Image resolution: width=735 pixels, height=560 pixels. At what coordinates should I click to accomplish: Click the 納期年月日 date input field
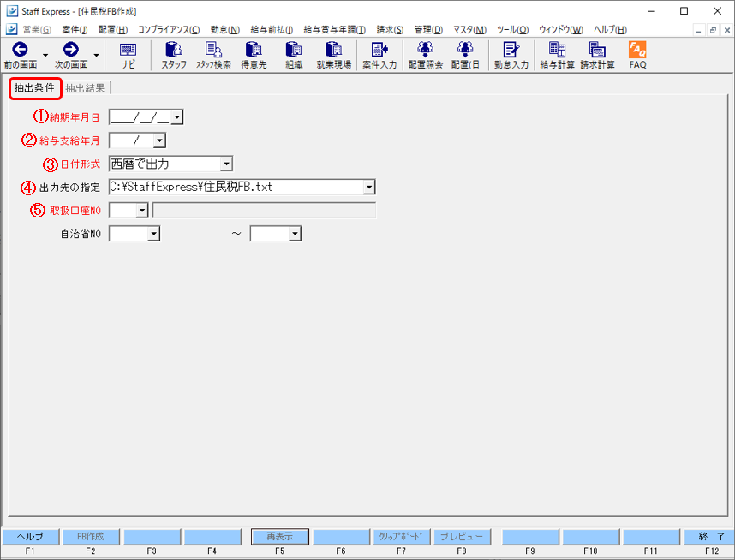[x=140, y=117]
